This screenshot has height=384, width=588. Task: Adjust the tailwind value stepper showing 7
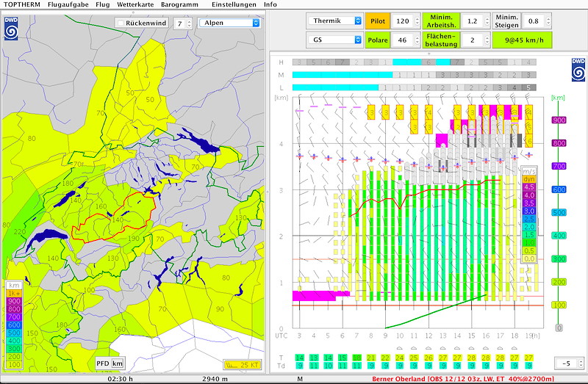pyautogui.click(x=190, y=23)
